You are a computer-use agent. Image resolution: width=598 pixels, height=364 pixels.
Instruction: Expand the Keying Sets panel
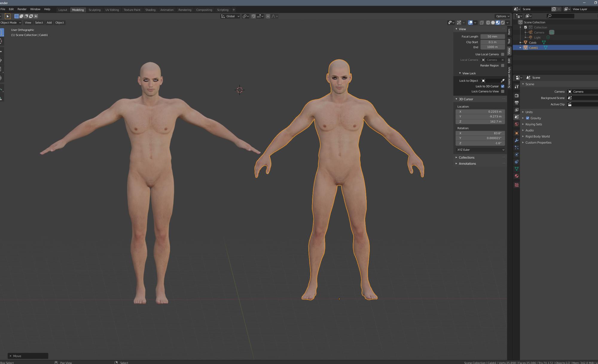[x=534, y=125]
